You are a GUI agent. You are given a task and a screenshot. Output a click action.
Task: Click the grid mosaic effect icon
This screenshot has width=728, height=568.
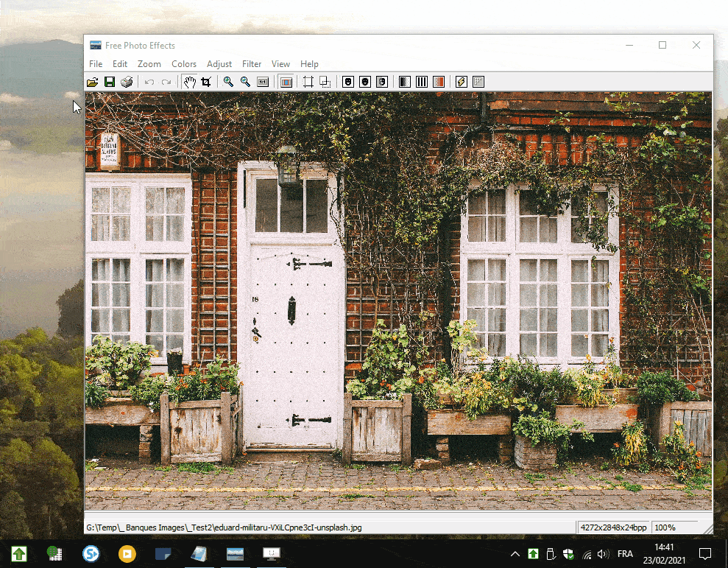click(x=478, y=83)
